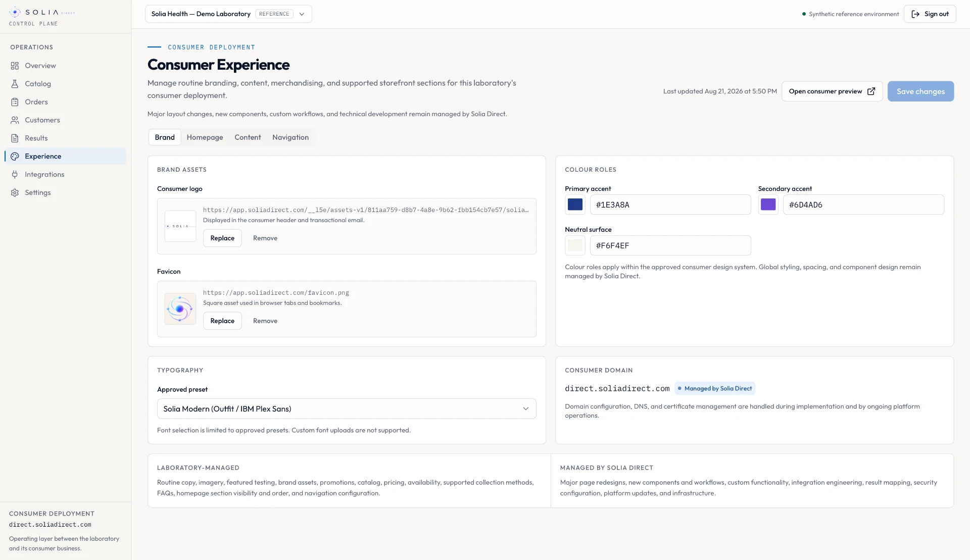
Task: Go to Catalog in the sidebar
Action: pos(65,84)
